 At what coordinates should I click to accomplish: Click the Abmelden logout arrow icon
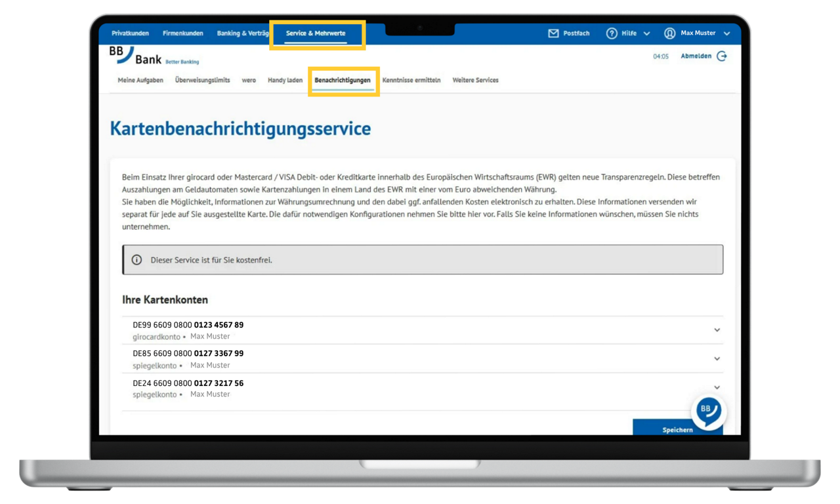[722, 56]
